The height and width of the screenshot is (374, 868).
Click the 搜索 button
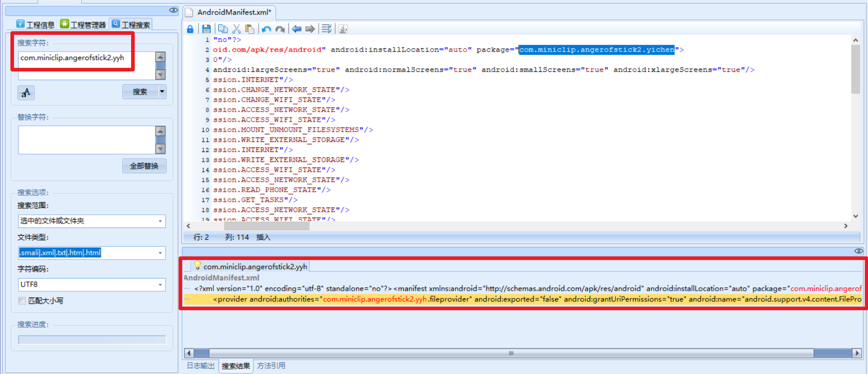pyautogui.click(x=140, y=92)
